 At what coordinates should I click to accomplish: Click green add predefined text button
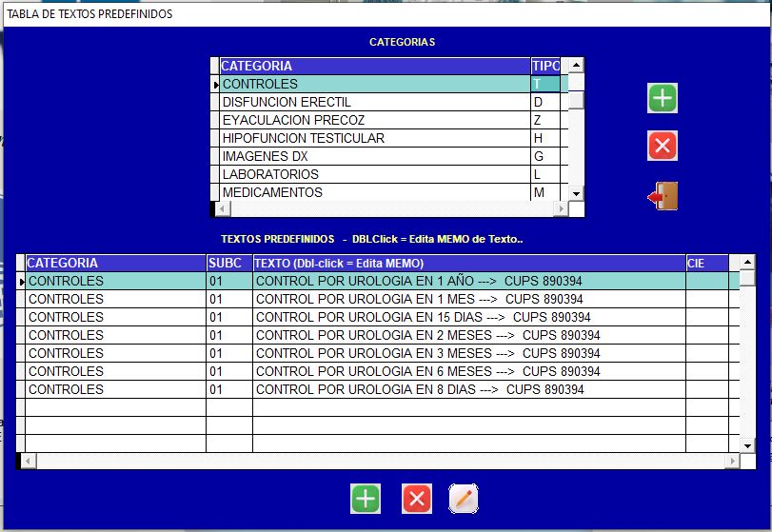(x=366, y=499)
